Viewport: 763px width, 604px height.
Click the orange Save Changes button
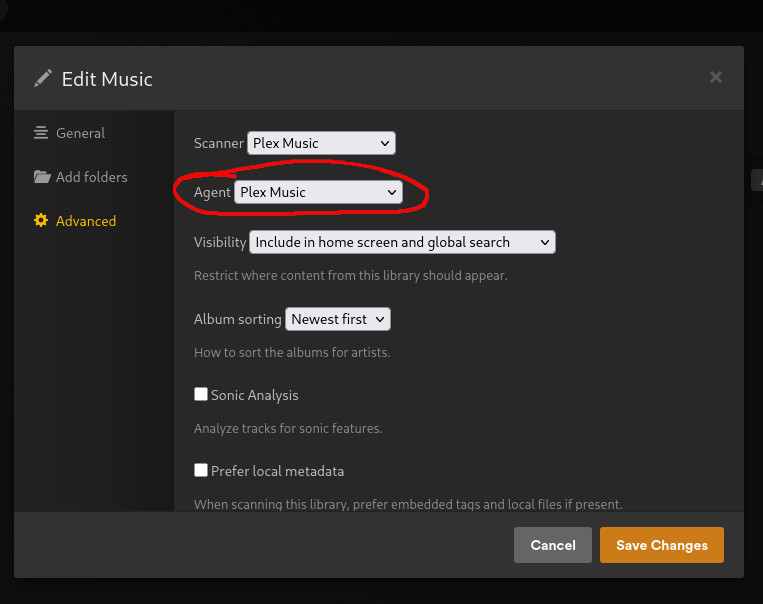(661, 545)
